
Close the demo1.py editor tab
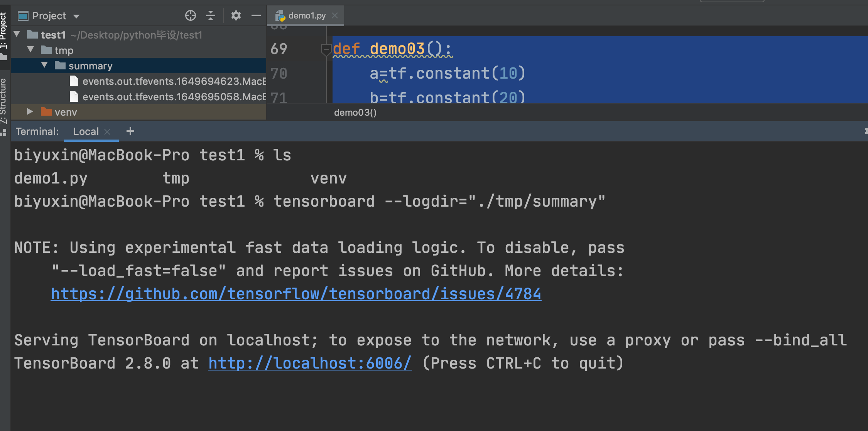click(x=335, y=15)
